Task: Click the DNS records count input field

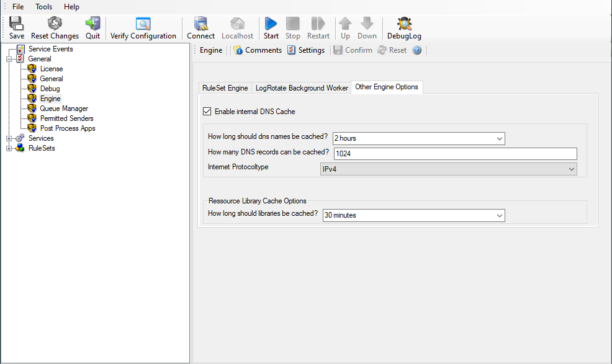Action: coord(455,154)
